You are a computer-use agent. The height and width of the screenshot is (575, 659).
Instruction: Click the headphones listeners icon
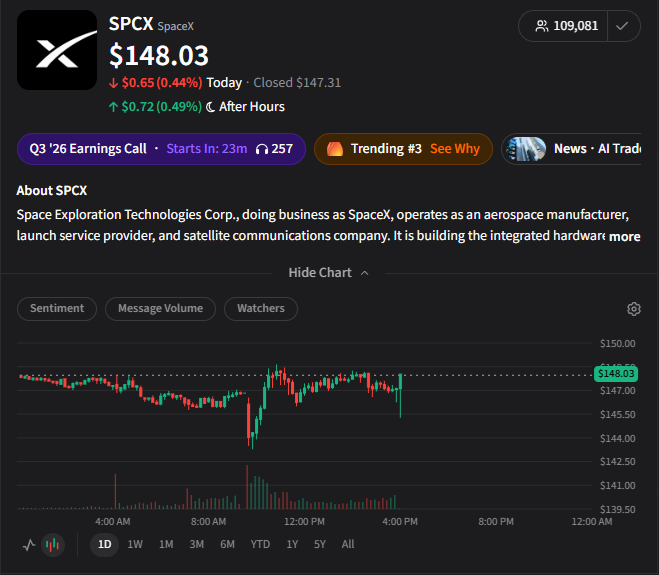tap(262, 149)
